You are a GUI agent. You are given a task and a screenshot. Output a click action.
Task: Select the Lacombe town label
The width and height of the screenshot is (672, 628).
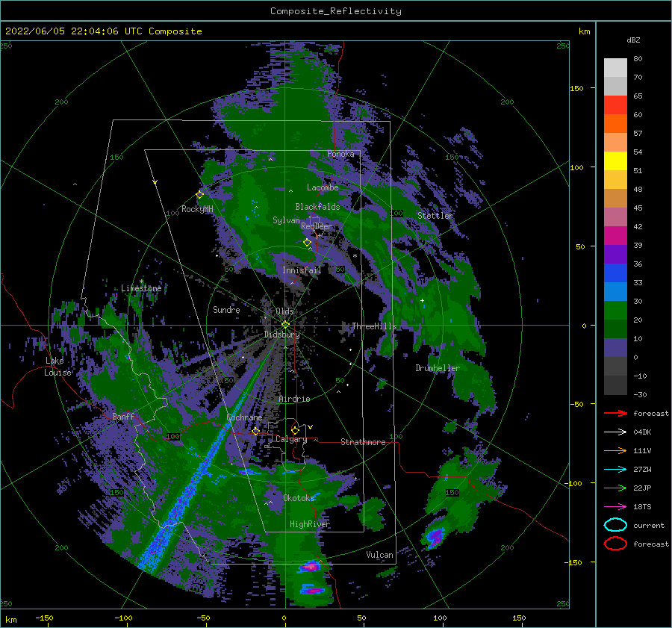pyautogui.click(x=323, y=187)
